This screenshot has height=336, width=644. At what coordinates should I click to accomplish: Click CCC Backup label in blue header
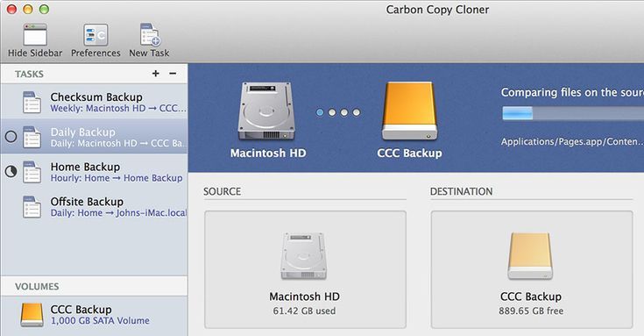tap(409, 153)
